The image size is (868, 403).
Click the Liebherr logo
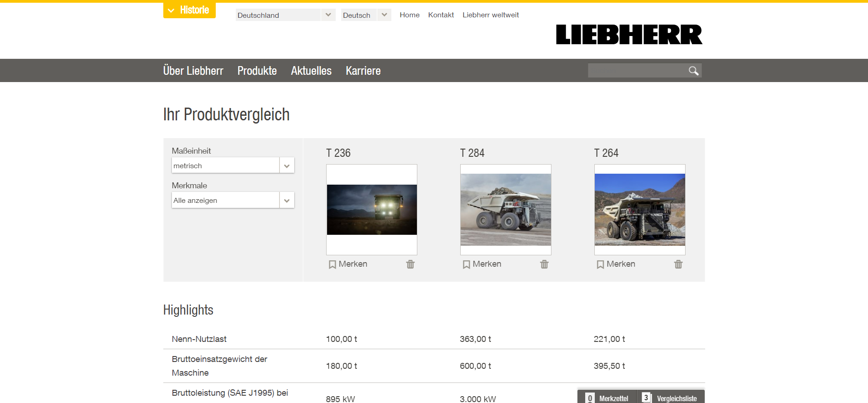(x=629, y=35)
